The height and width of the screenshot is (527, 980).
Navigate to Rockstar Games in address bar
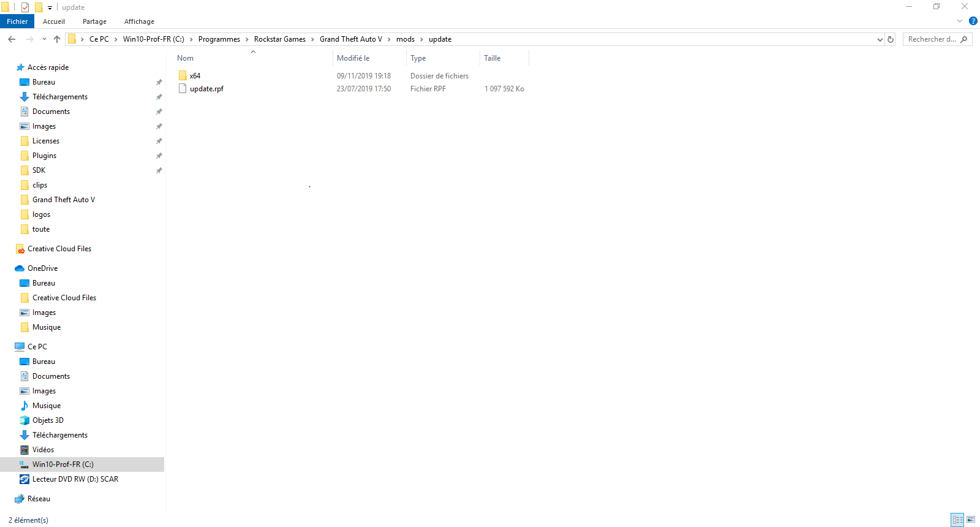[x=280, y=39]
